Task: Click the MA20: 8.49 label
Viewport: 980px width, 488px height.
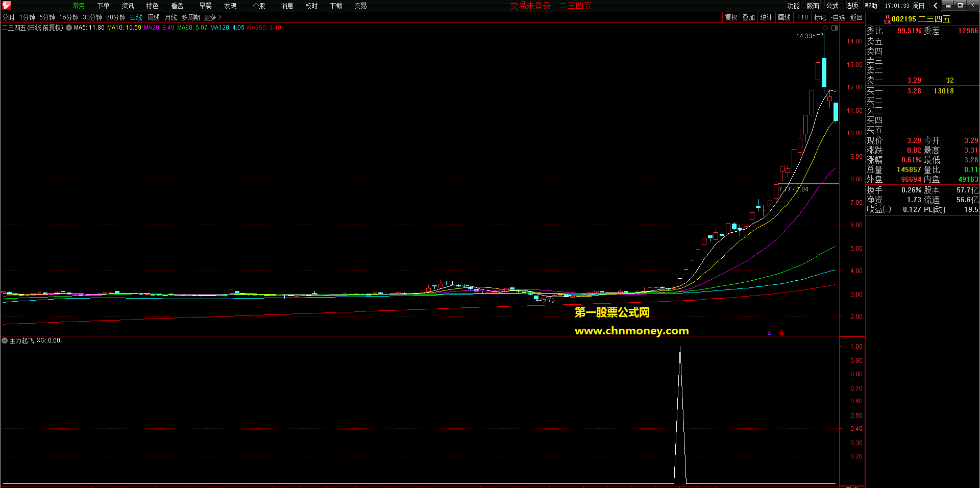Action: [159, 28]
